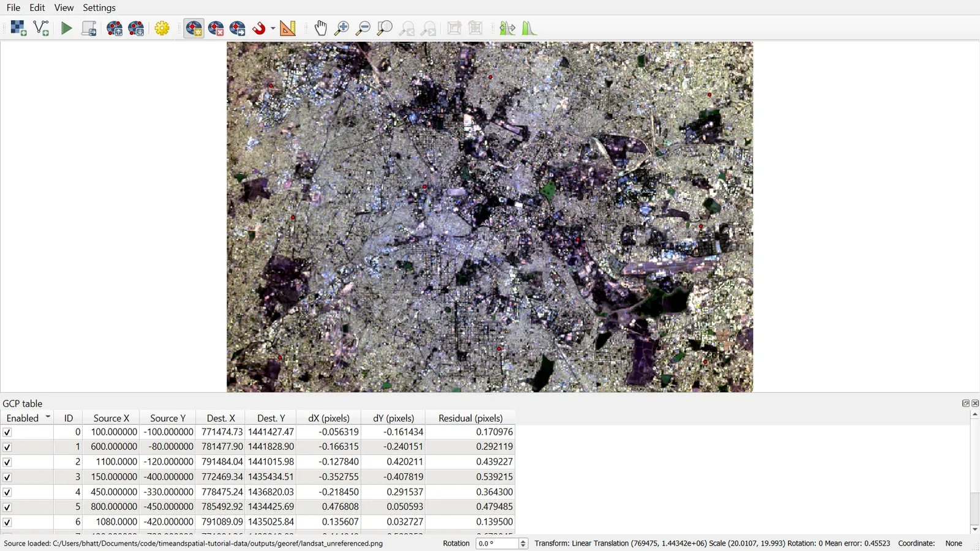Select the Zoom In magnifier tool
The height and width of the screenshot is (551, 980).
click(342, 28)
